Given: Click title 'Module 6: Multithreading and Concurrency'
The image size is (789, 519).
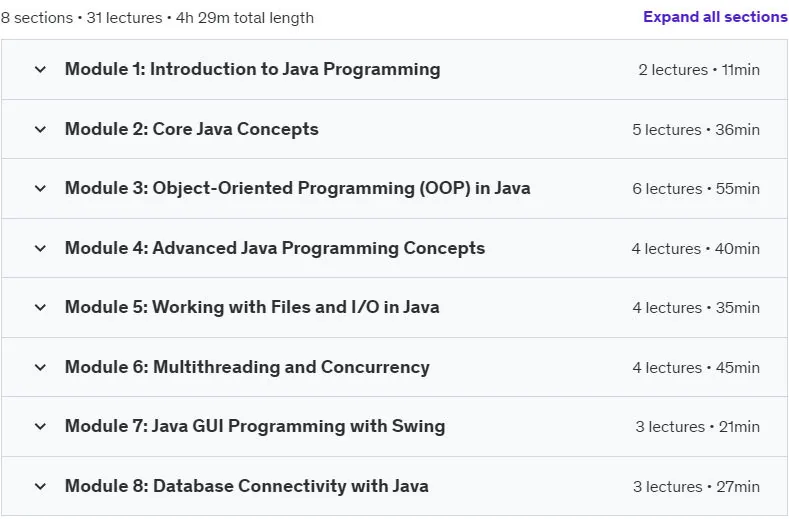Looking at the screenshot, I should [247, 367].
